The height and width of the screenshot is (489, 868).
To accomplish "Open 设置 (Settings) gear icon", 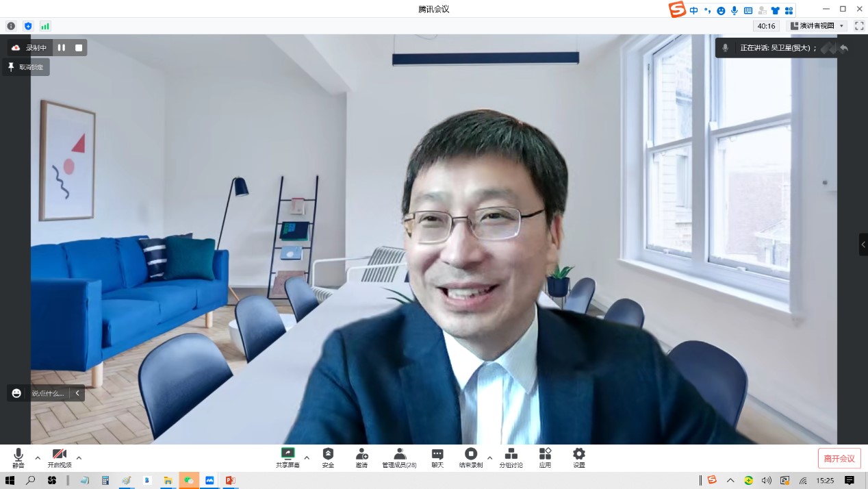I will 579,457.
